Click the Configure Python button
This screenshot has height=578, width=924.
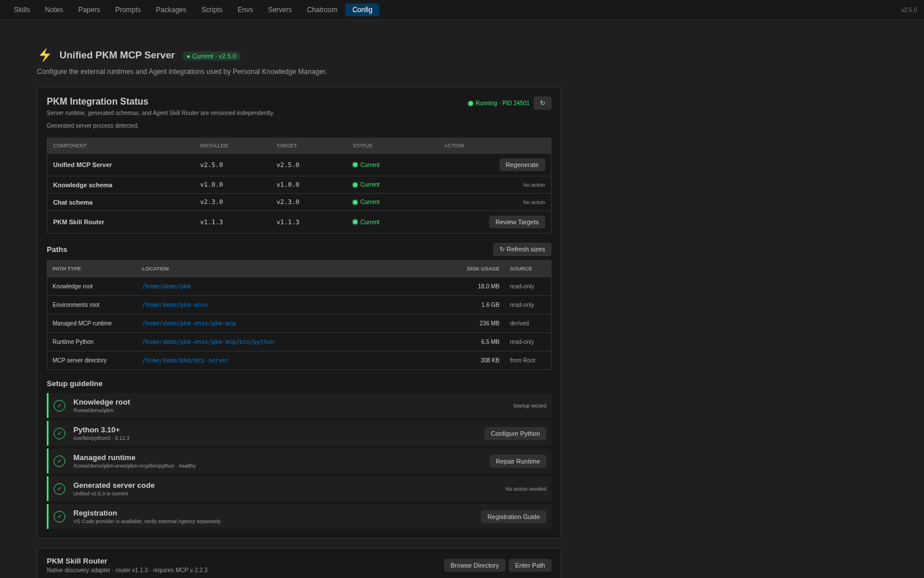(515, 433)
